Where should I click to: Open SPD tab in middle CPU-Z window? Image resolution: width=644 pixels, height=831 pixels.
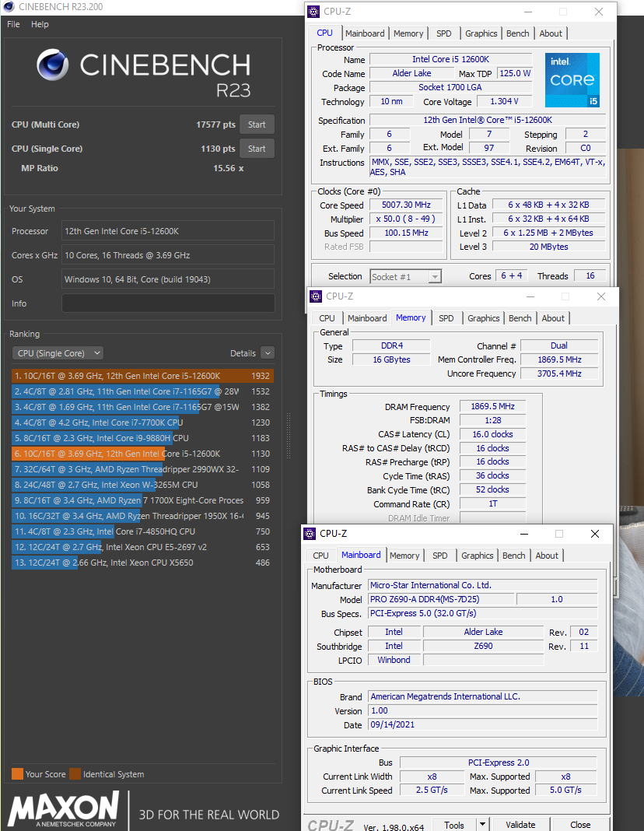click(446, 318)
